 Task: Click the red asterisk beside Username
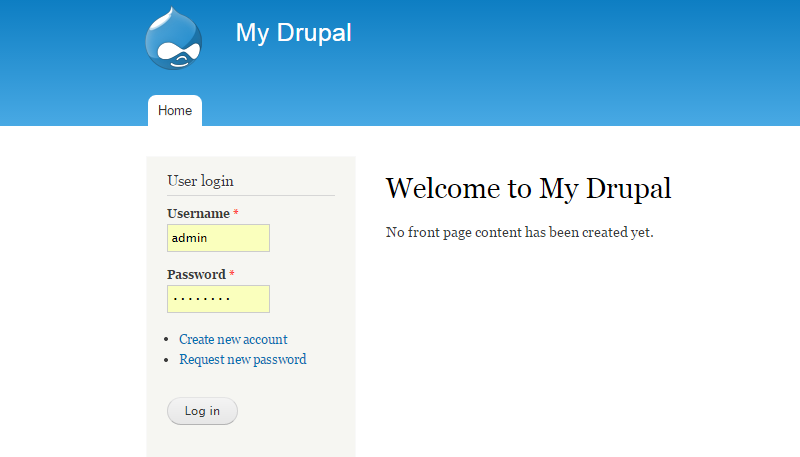click(236, 214)
